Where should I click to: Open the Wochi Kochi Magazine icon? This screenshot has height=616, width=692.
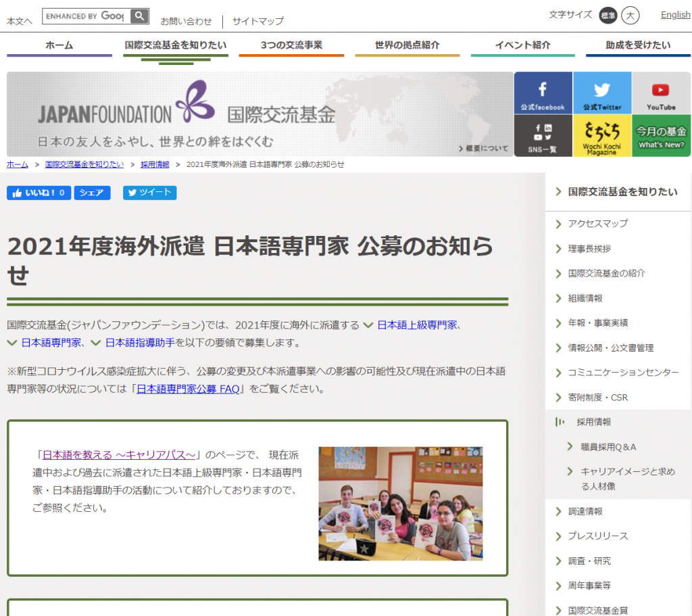601,136
